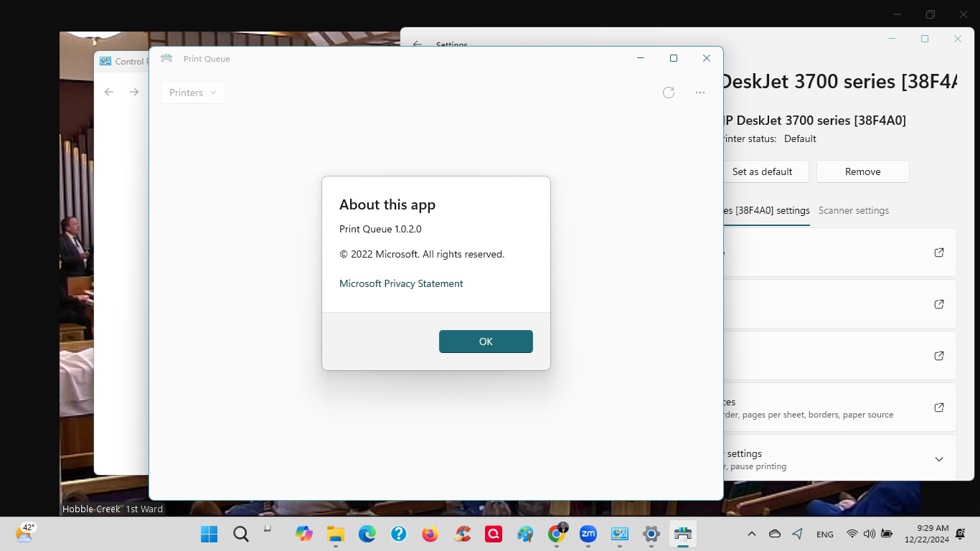The width and height of the screenshot is (980, 551).
Task: Click the Print Queue taskbar icon
Action: (x=683, y=534)
